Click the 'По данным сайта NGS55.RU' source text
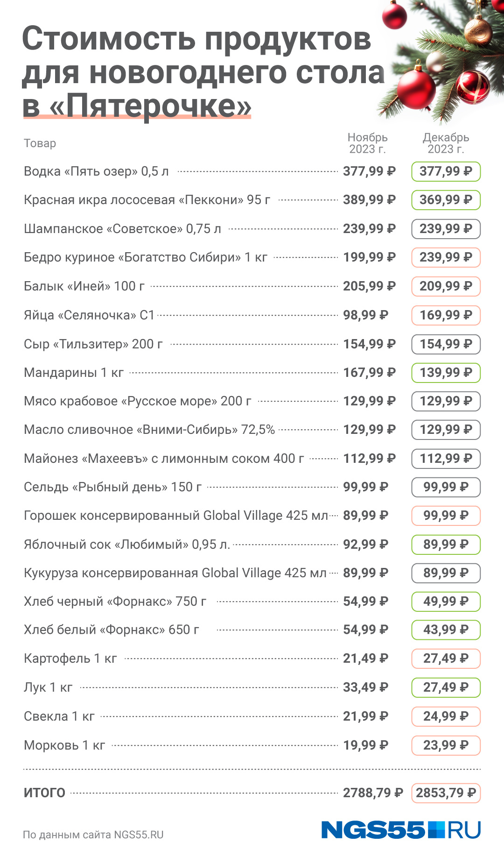Viewport: 504px width, 864px height. [93, 835]
